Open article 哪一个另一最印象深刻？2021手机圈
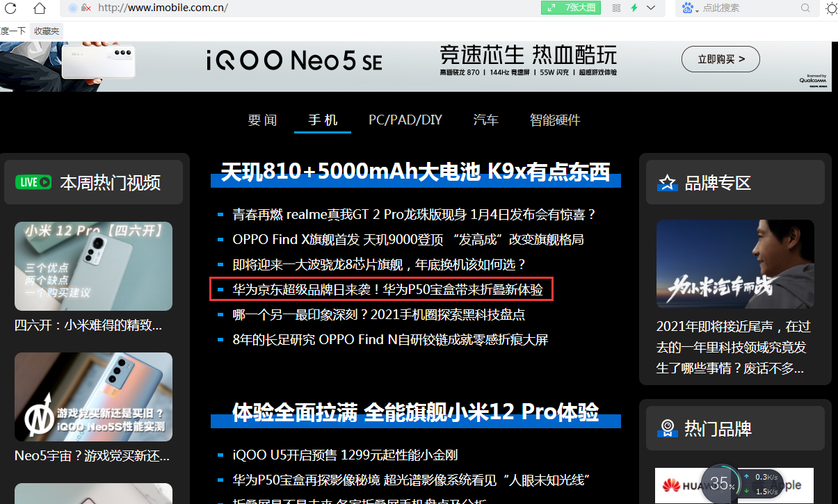 (x=379, y=314)
